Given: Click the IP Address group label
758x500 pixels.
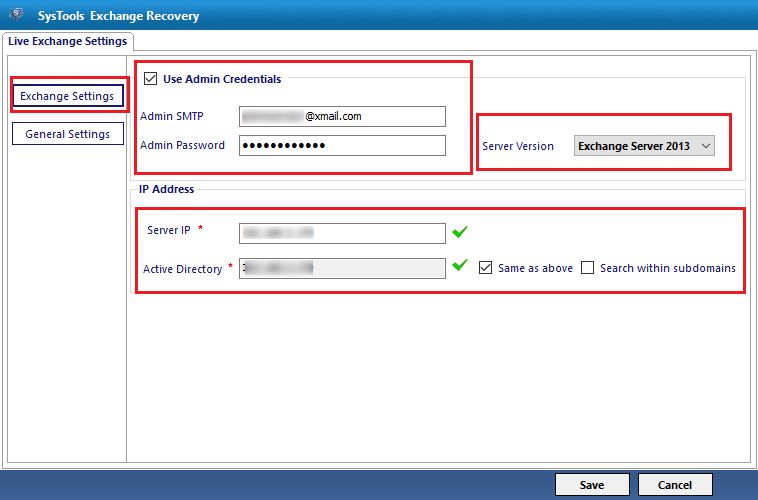Looking at the screenshot, I should pyautogui.click(x=166, y=189).
